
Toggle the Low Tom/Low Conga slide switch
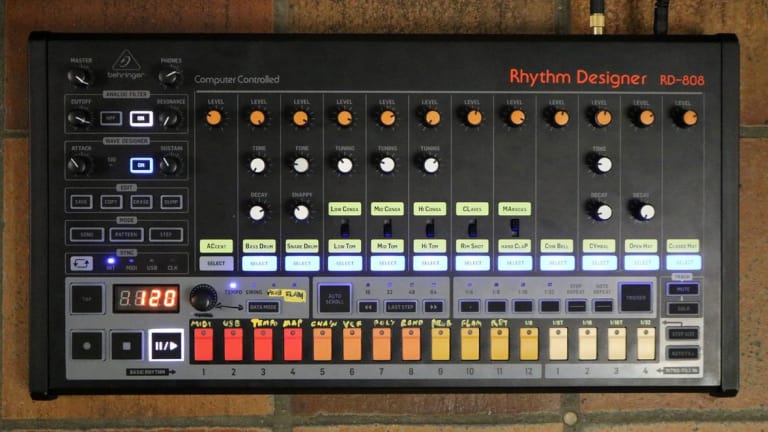click(345, 228)
